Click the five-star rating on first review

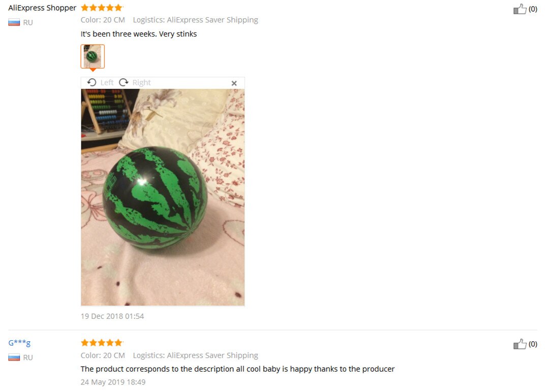pyautogui.click(x=102, y=8)
